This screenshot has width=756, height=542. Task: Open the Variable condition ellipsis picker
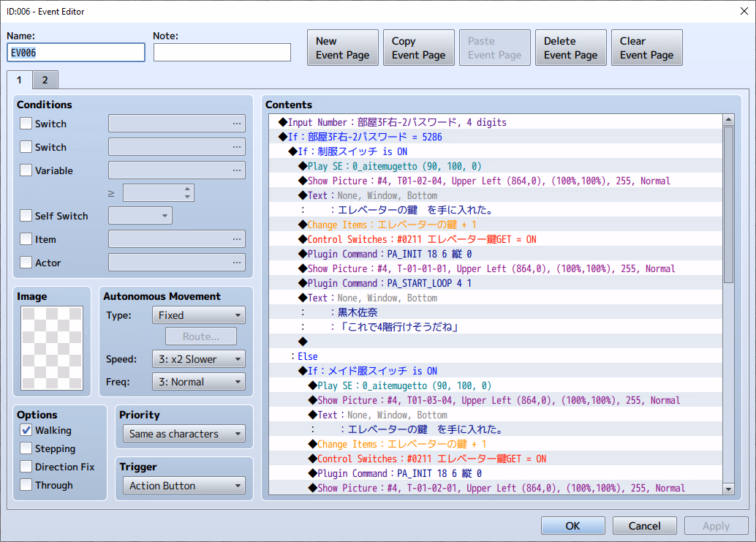point(236,170)
